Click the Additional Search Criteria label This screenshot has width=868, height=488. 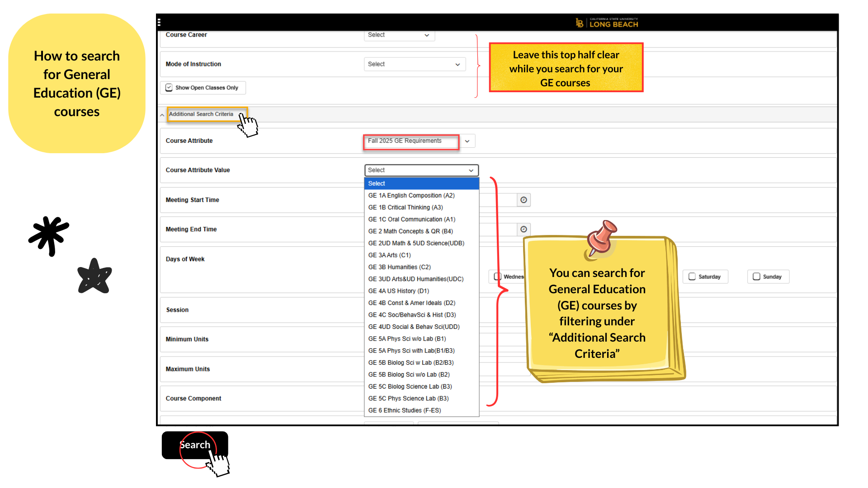click(x=201, y=114)
